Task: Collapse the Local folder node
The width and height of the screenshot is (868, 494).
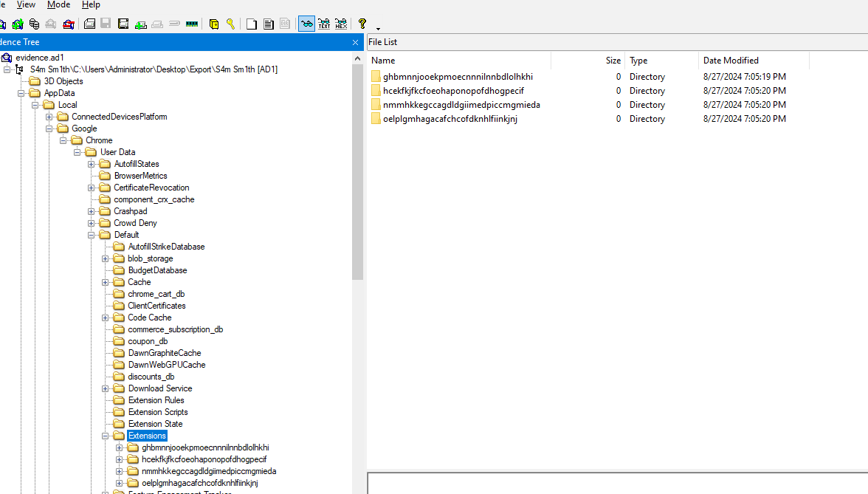Action: click(35, 105)
